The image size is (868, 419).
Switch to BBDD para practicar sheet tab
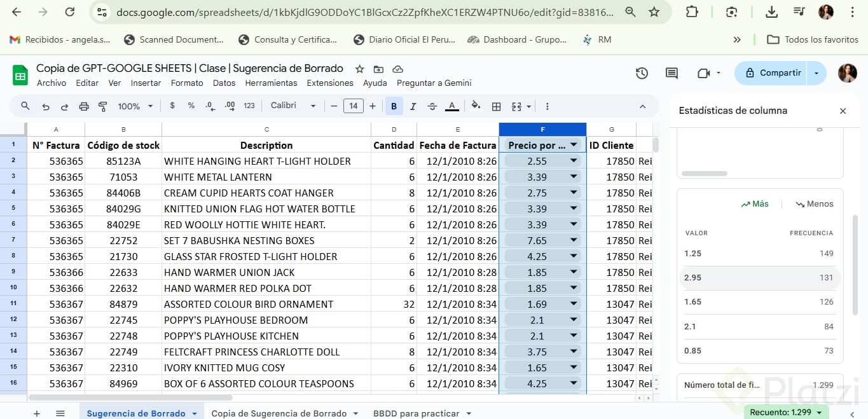point(417,413)
